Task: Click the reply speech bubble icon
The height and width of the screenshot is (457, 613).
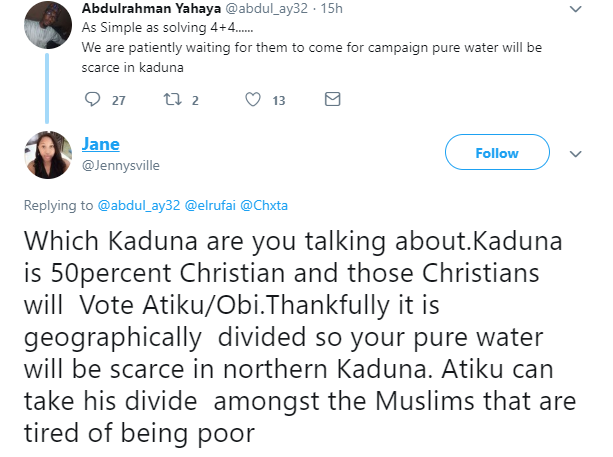Action: point(93,100)
